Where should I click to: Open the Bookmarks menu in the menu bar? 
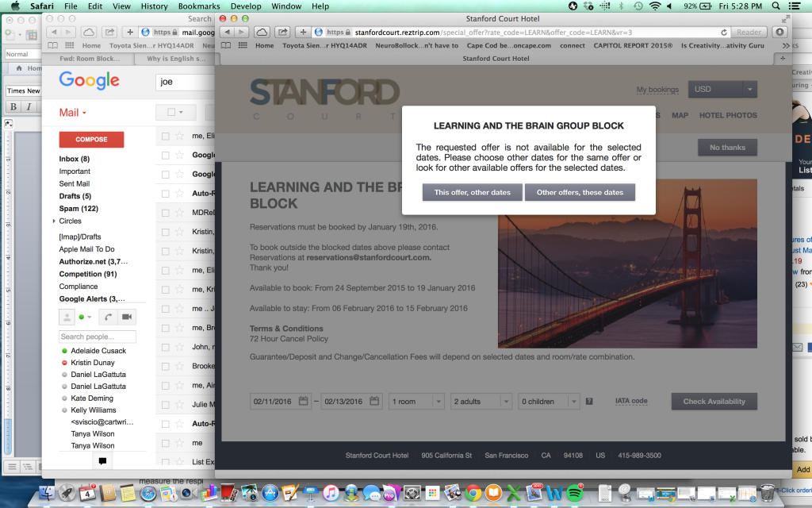click(x=199, y=6)
